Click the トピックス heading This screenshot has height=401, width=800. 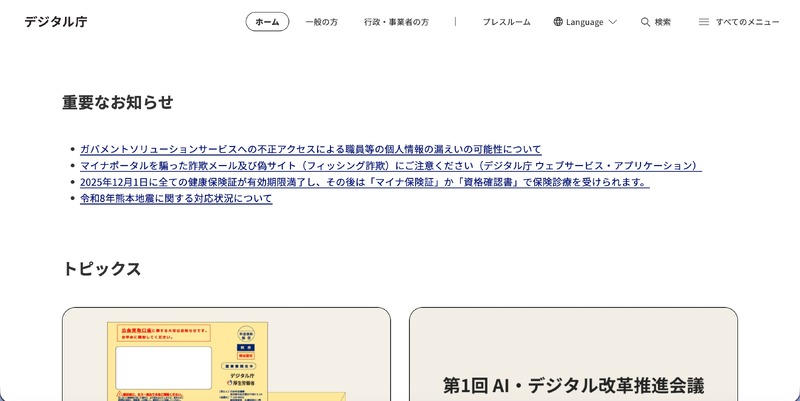[x=102, y=269]
